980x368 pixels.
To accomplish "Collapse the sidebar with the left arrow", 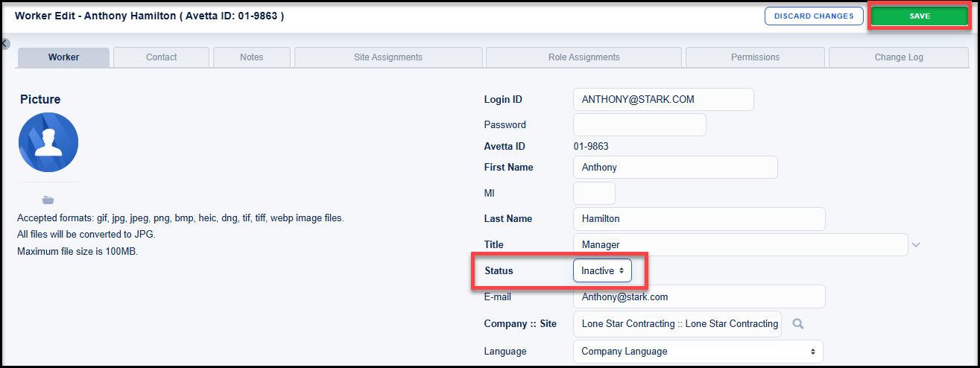I will (4, 44).
